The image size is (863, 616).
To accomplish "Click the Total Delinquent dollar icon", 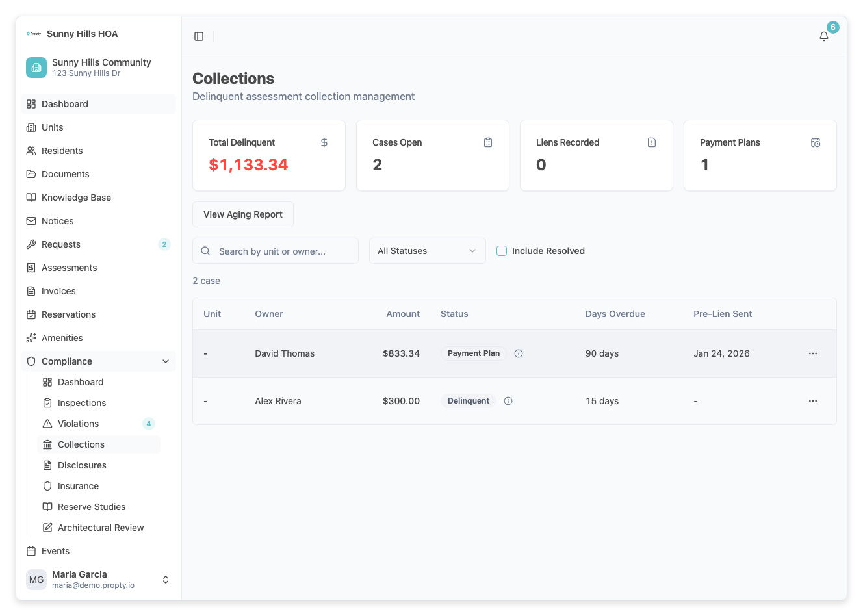I will point(324,142).
